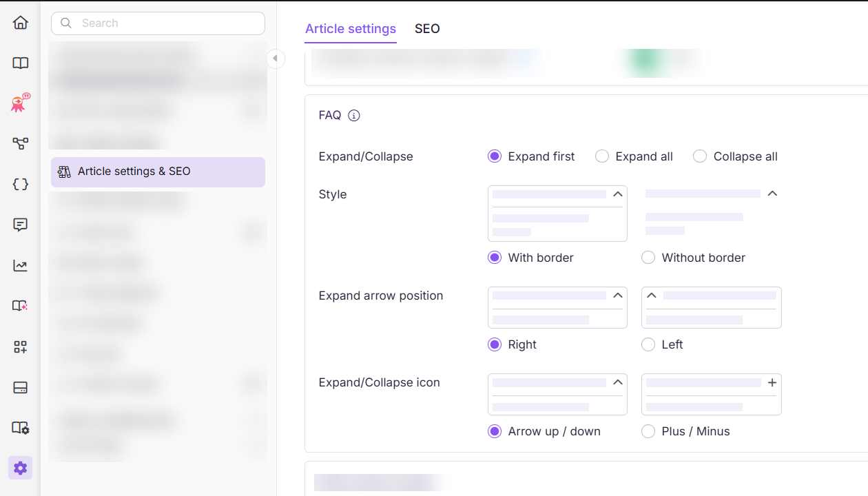The image size is (868, 496).
Task: Click the Search input field
Action: click(x=158, y=23)
